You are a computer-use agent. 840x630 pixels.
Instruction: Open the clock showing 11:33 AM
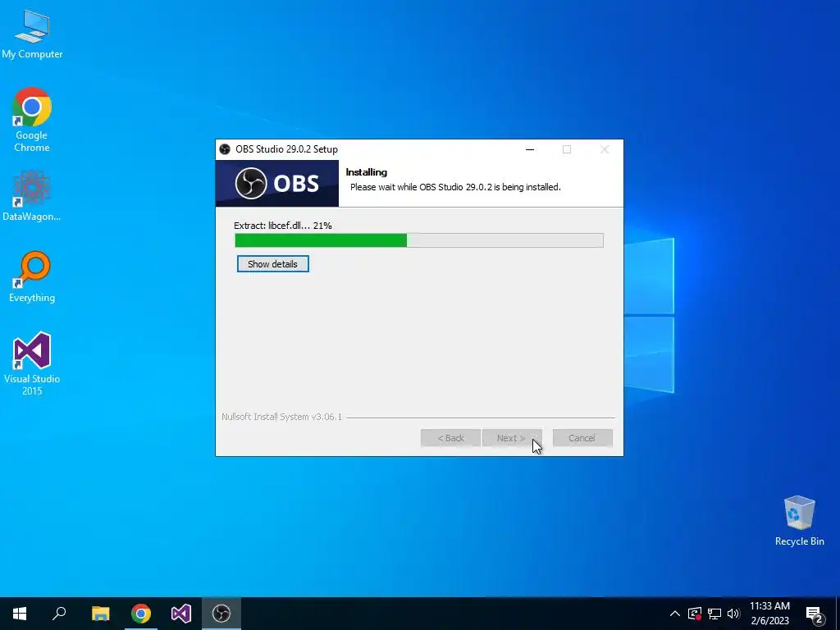(x=769, y=614)
